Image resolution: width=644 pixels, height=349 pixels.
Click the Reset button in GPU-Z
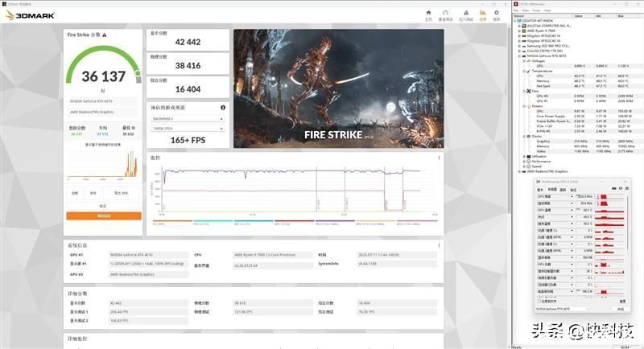[x=622, y=301]
